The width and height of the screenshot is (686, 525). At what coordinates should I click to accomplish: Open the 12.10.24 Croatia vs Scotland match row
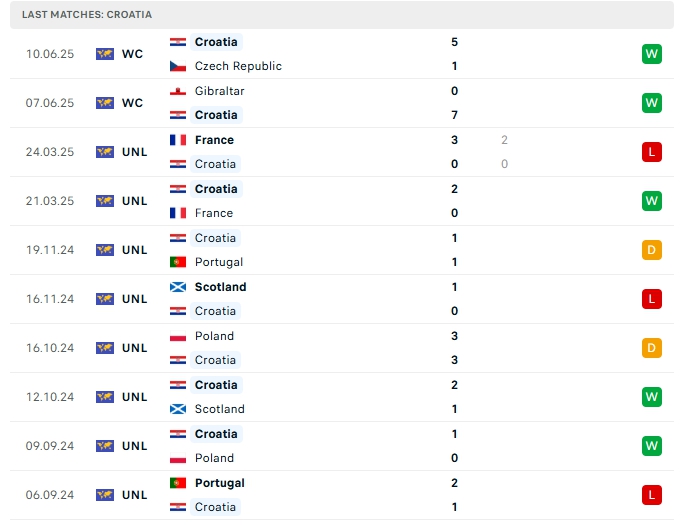(342, 397)
